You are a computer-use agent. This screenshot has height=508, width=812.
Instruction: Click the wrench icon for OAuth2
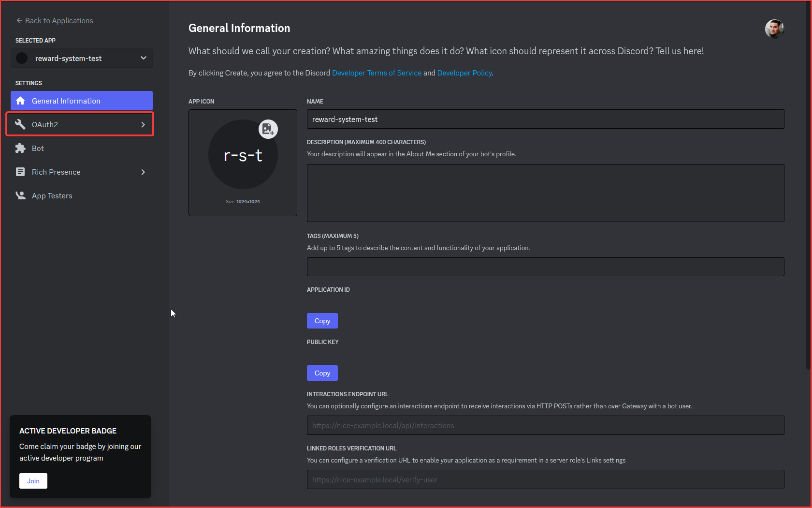(20, 124)
